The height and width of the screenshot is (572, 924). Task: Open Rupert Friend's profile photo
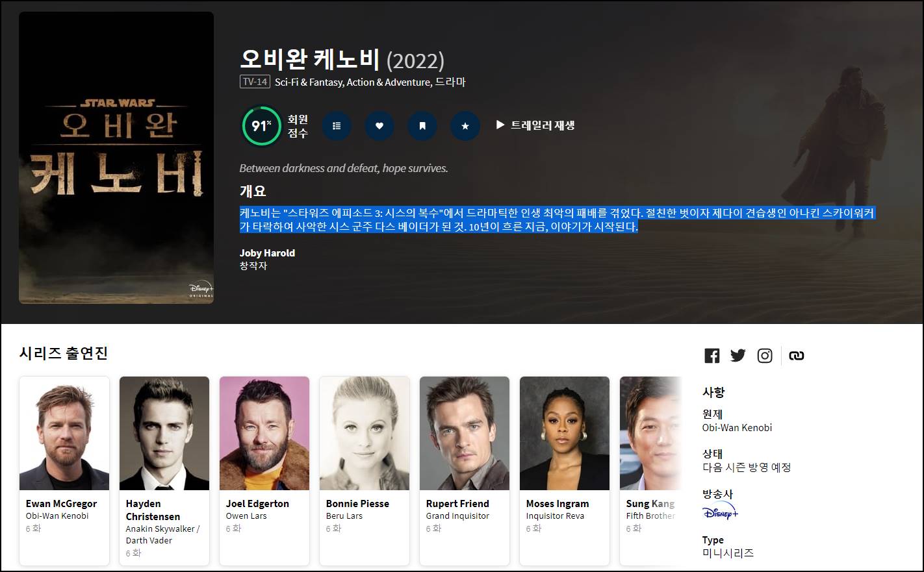pos(465,433)
